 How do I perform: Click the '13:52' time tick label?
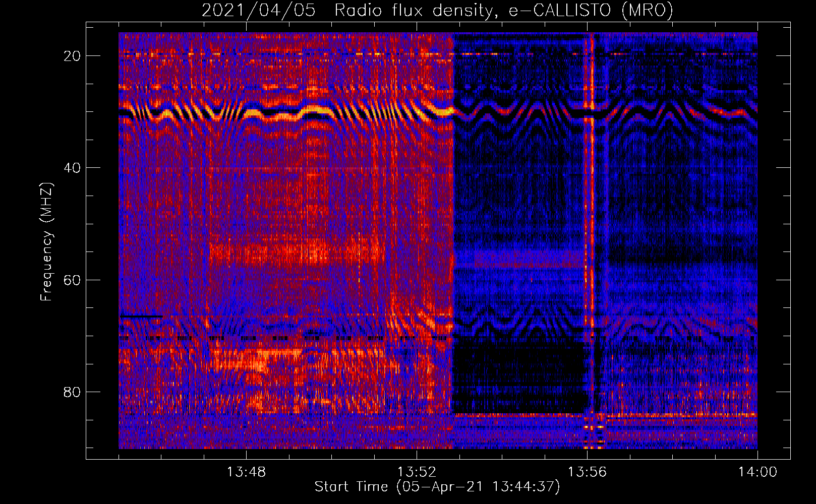click(417, 472)
